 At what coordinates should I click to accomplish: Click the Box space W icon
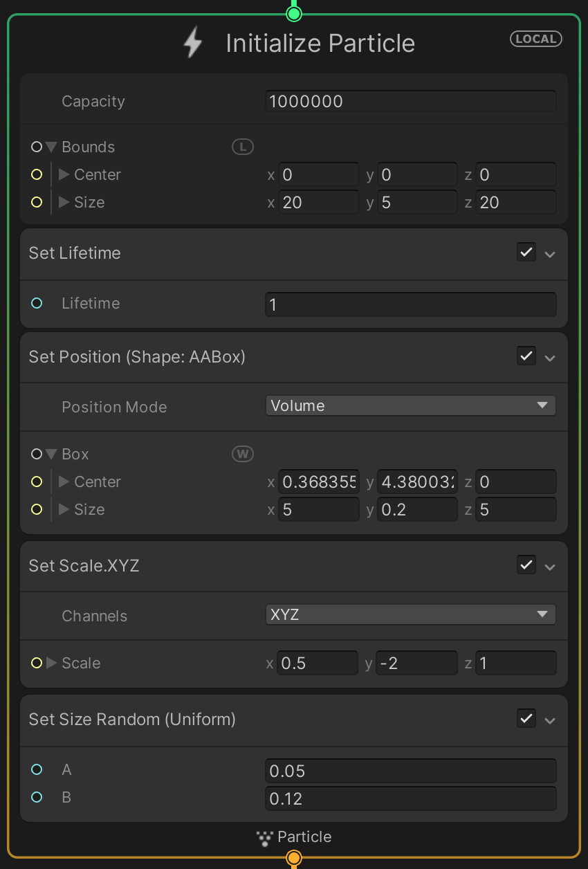(x=242, y=454)
